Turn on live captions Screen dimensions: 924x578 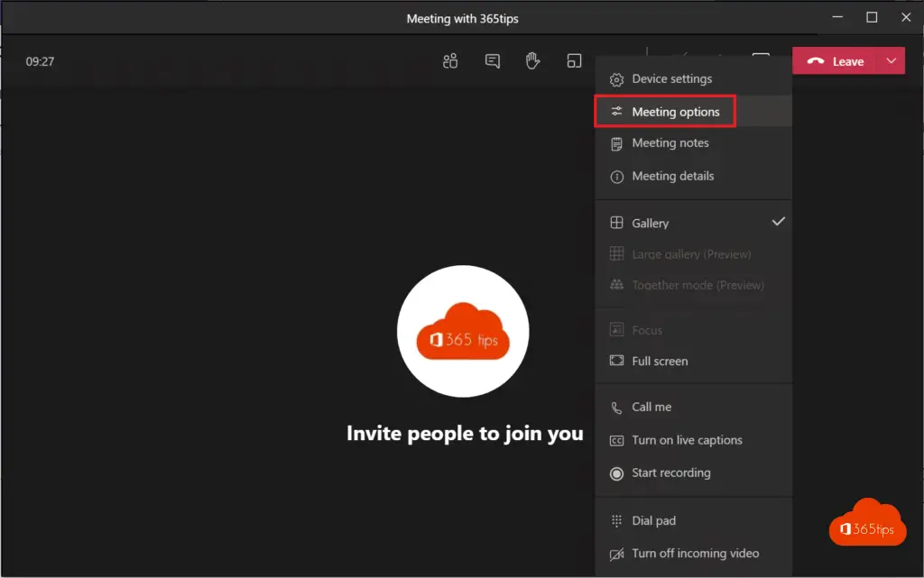click(694, 440)
